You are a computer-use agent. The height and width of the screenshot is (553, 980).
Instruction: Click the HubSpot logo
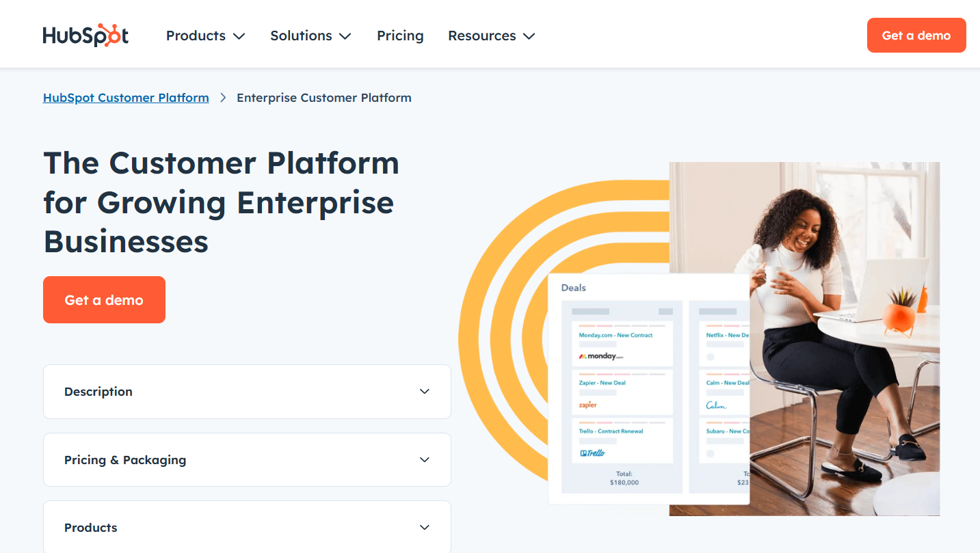tap(85, 36)
